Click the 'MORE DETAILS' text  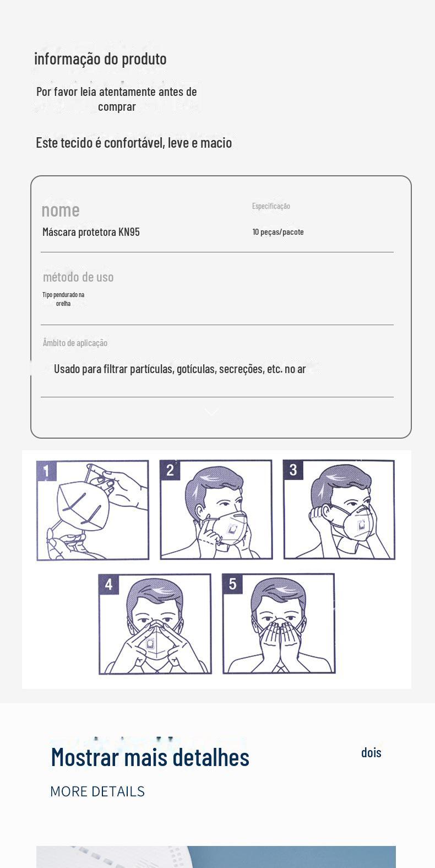pos(97,791)
